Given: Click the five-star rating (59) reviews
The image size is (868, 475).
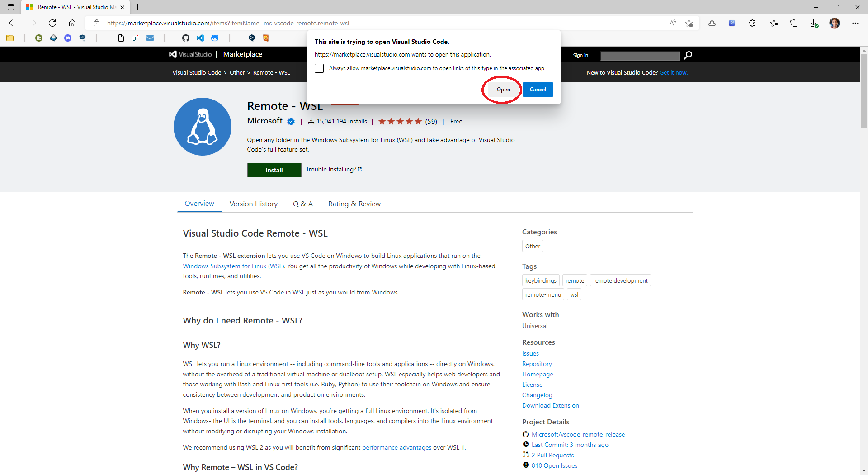Looking at the screenshot, I should click(x=407, y=121).
